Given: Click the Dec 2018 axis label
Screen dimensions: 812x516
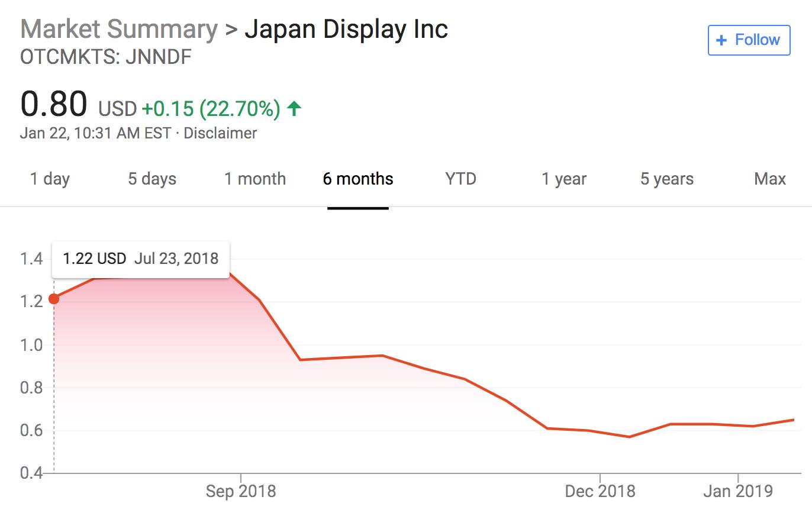Looking at the screenshot, I should click(x=600, y=491).
